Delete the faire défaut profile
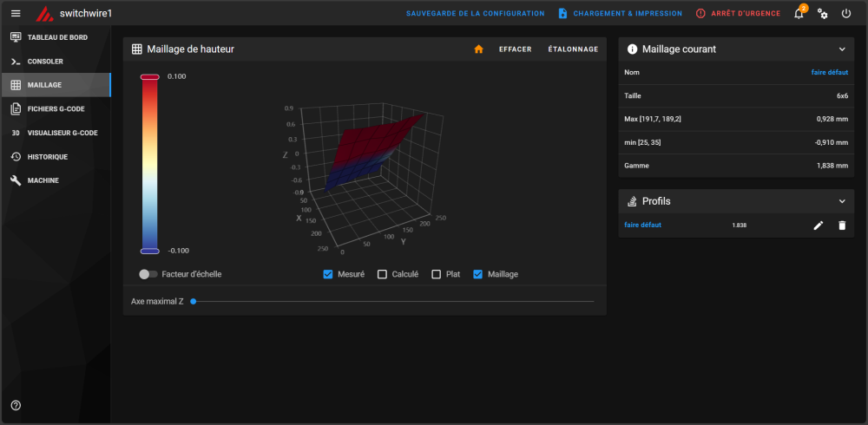Image resolution: width=868 pixels, height=425 pixels. tap(841, 226)
